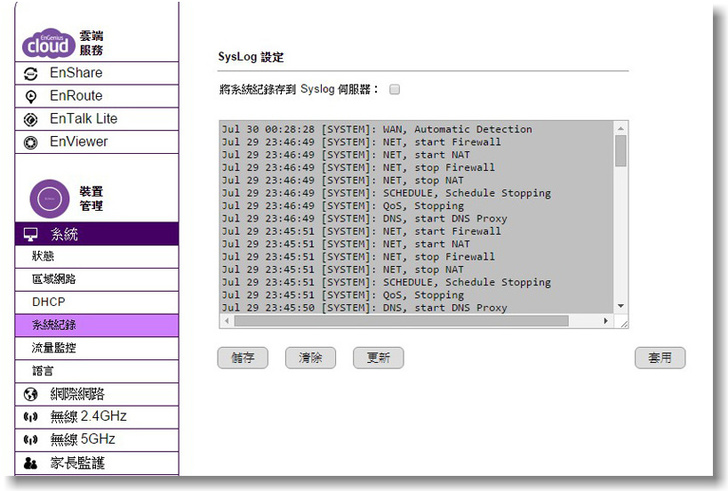Click the 清除 button to clear logs

[310, 358]
